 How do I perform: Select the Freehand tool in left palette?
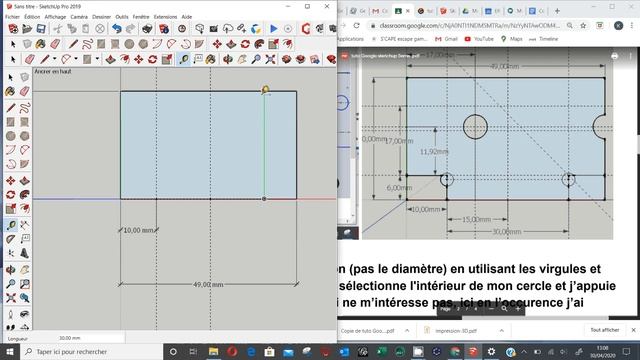(x=24, y=108)
